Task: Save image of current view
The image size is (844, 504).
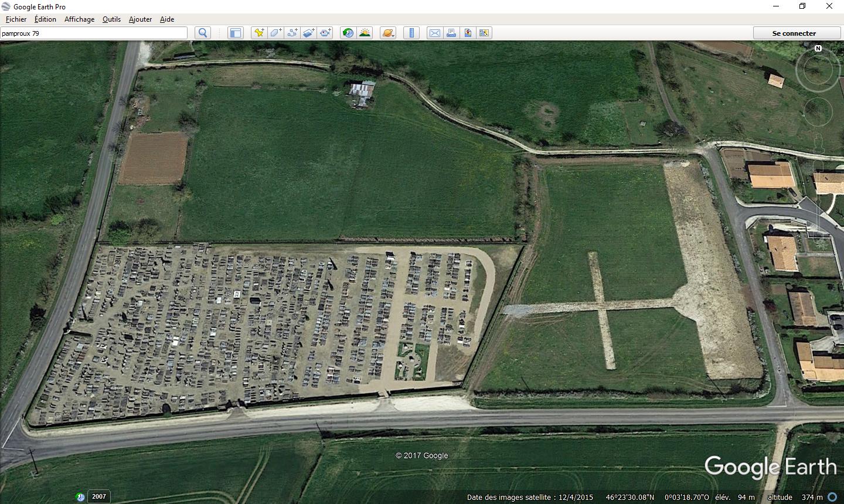Action: (x=468, y=33)
